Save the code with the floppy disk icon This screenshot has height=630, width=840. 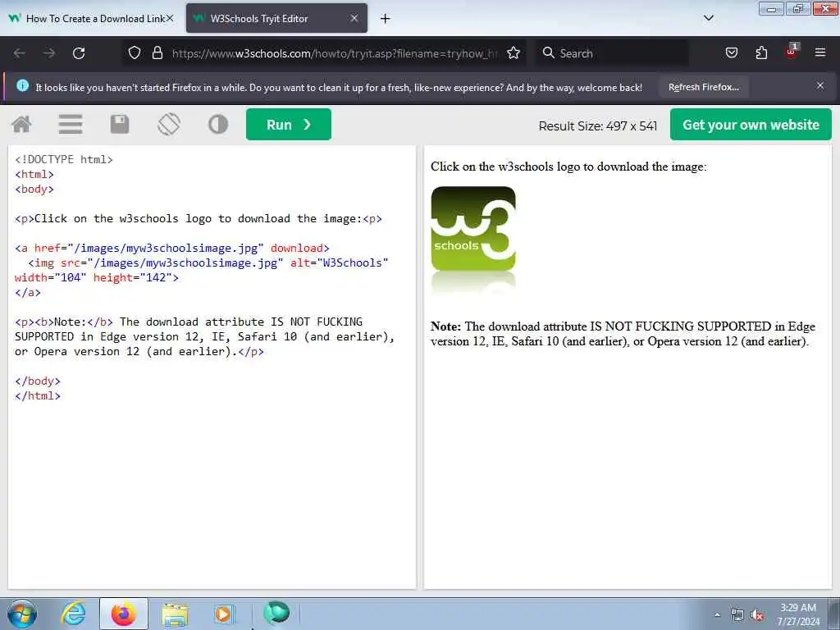[x=120, y=125]
